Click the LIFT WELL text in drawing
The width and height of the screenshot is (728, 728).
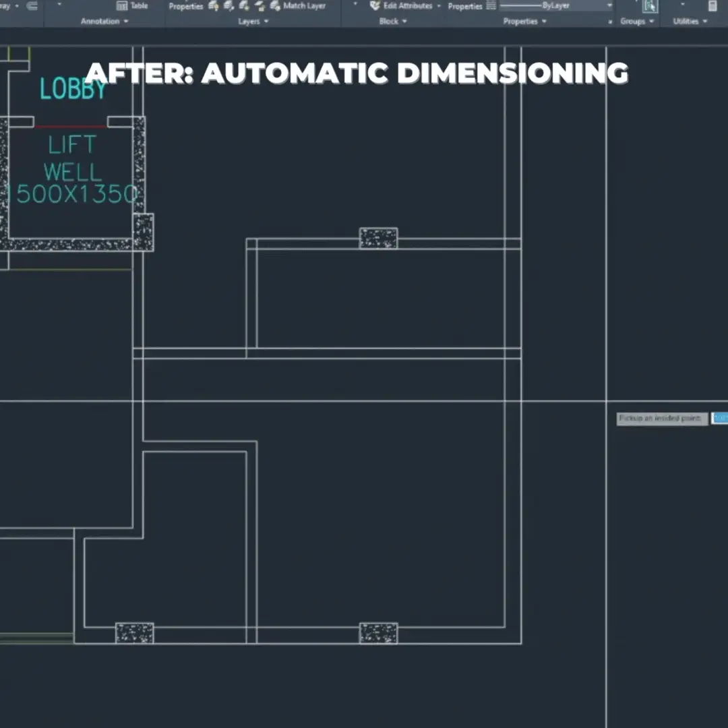click(72, 158)
